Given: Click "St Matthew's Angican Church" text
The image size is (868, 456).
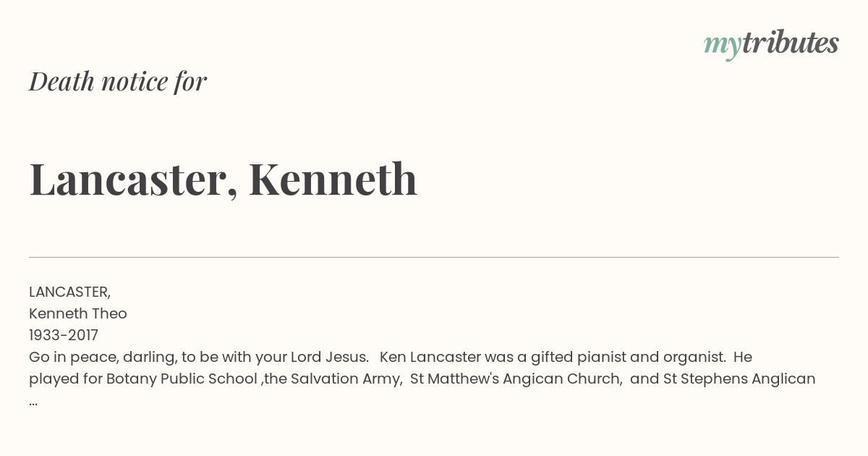Looking at the screenshot, I should click(x=515, y=379).
